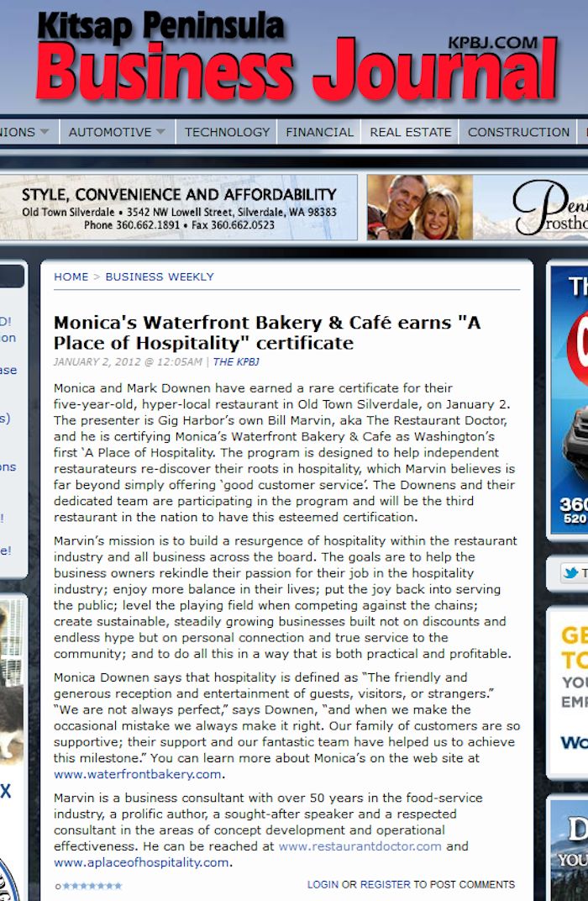Click THE KPBJ author link

(236, 362)
